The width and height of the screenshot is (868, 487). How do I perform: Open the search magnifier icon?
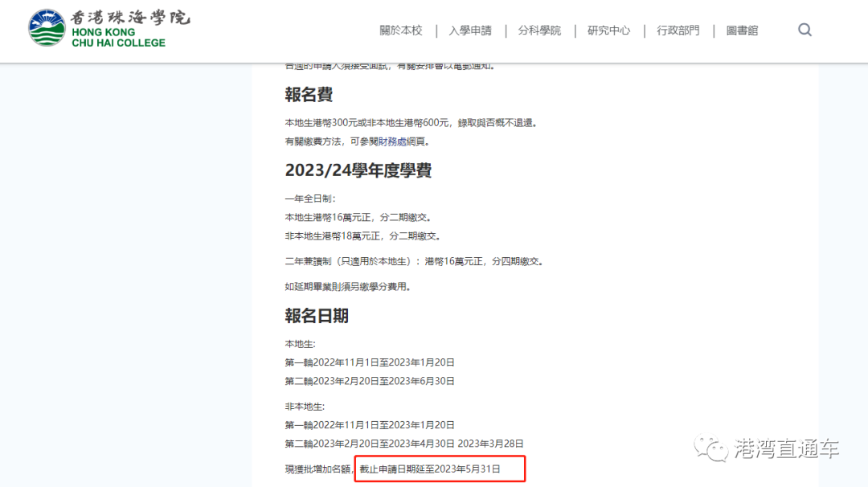805,30
